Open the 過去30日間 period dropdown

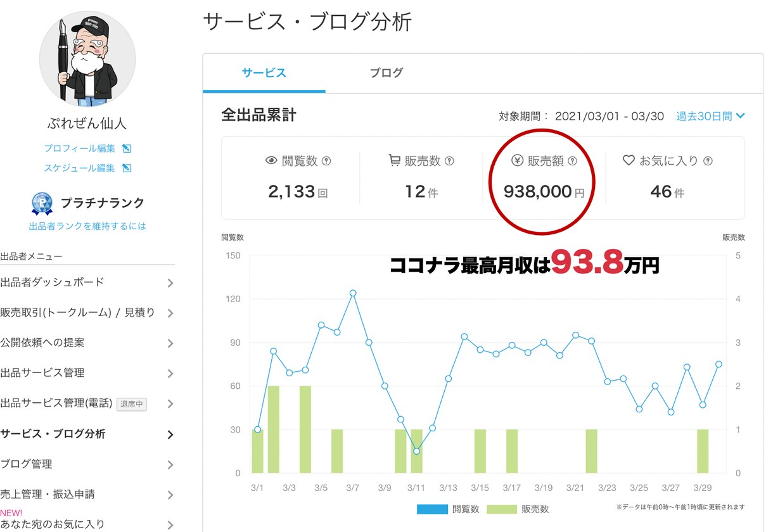710,117
